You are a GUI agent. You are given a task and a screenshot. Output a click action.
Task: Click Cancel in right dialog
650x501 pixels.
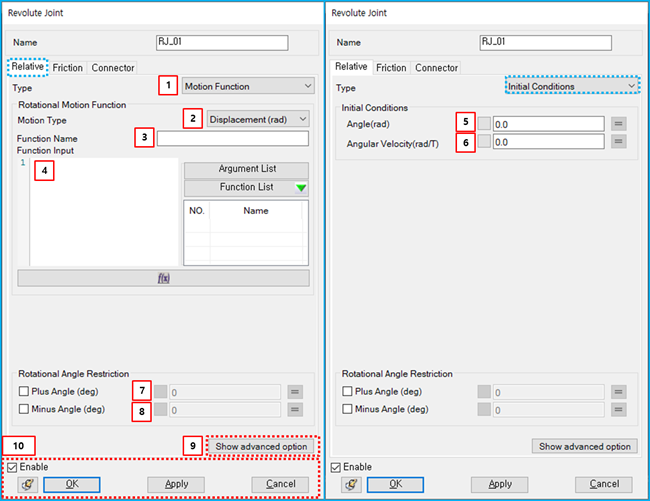(604, 484)
